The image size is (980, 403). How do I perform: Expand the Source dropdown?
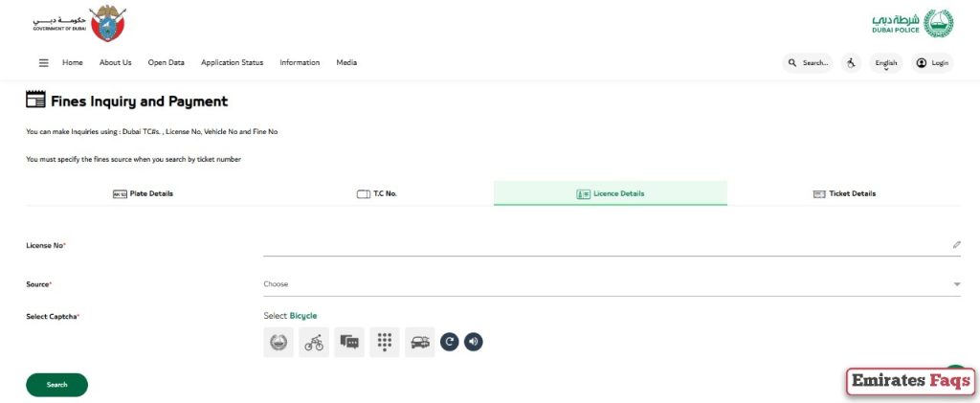(x=611, y=284)
